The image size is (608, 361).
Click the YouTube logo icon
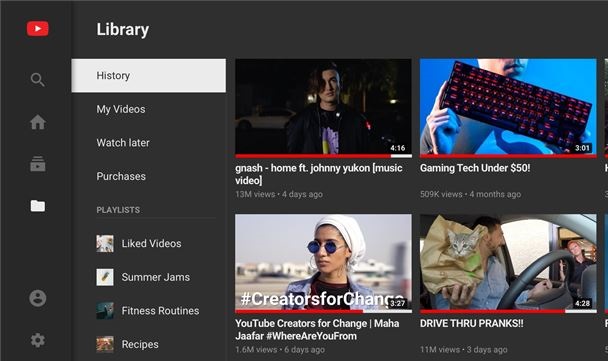[38, 29]
